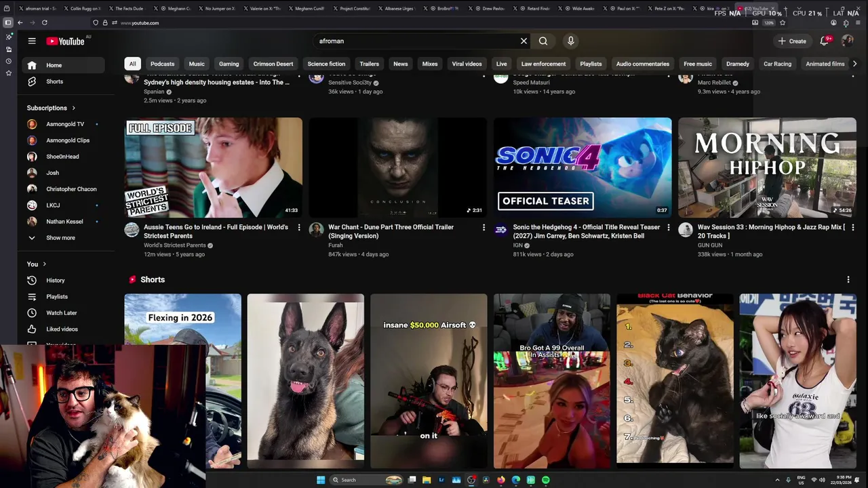
Task: Open Liked videos
Action: [62, 329]
